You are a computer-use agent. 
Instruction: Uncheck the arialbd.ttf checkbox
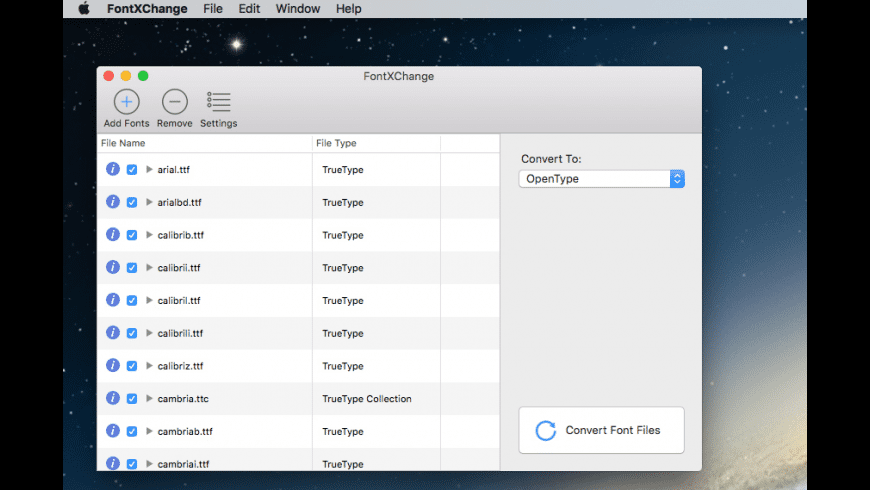[x=132, y=202]
